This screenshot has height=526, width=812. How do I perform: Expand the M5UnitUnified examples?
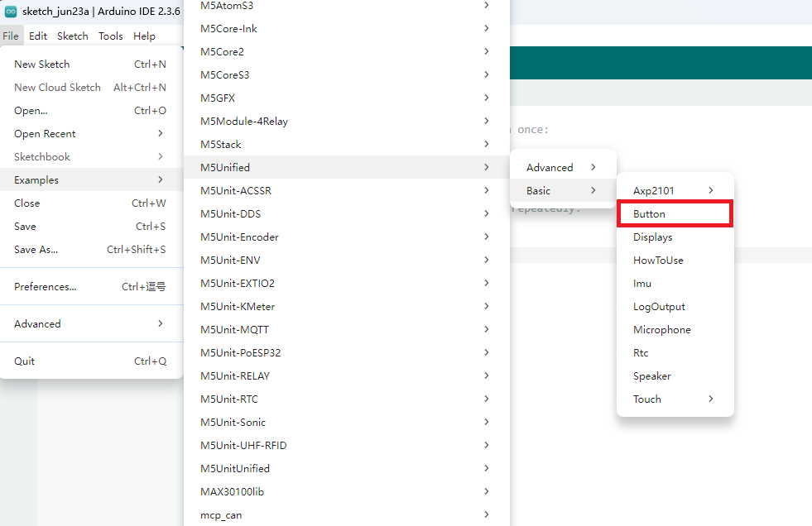347,469
